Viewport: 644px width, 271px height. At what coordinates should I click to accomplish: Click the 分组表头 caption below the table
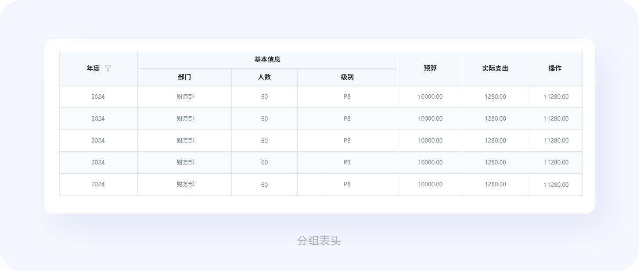(319, 241)
